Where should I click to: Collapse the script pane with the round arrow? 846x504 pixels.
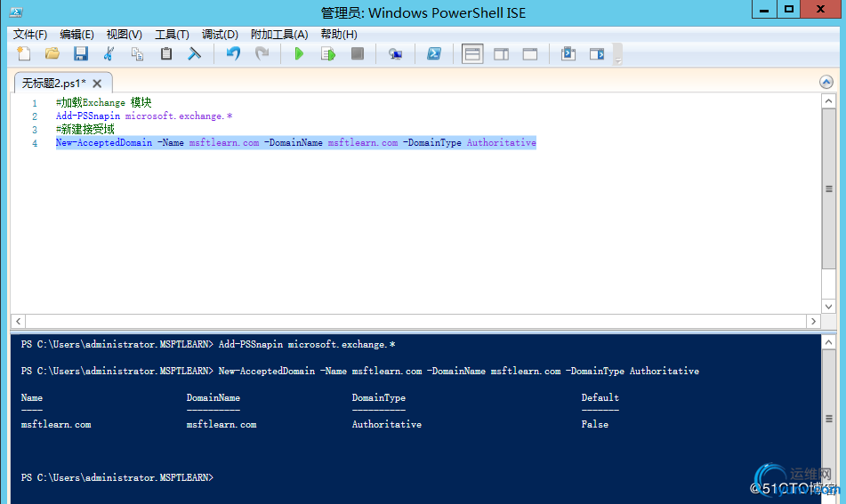coord(826,82)
